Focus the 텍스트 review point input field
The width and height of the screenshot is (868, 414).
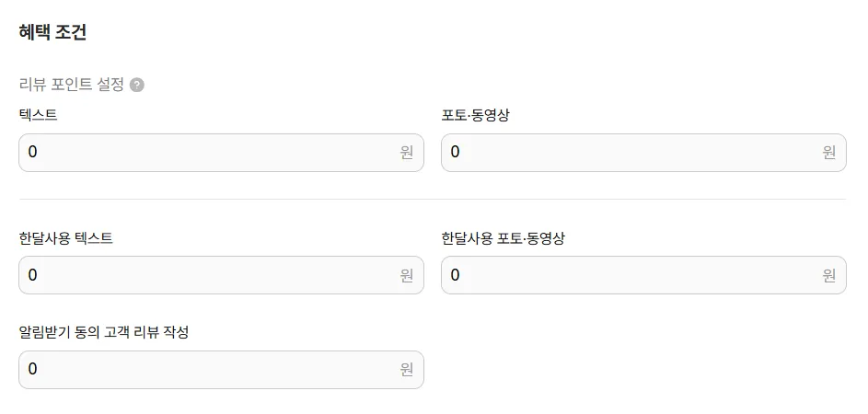(222, 153)
